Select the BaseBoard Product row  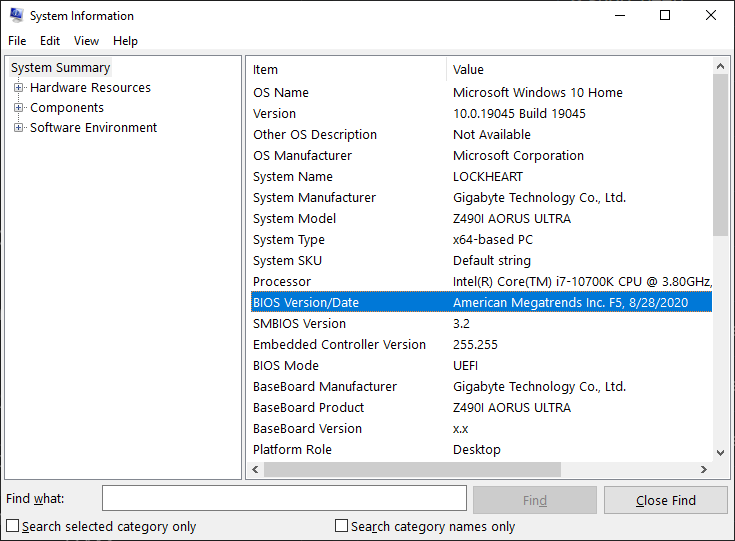coord(481,407)
